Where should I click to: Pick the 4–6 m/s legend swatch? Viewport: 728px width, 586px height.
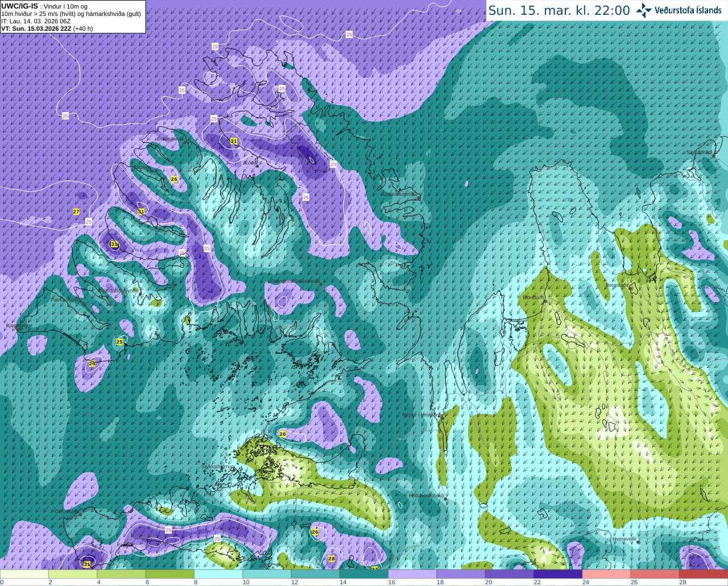coord(121,574)
